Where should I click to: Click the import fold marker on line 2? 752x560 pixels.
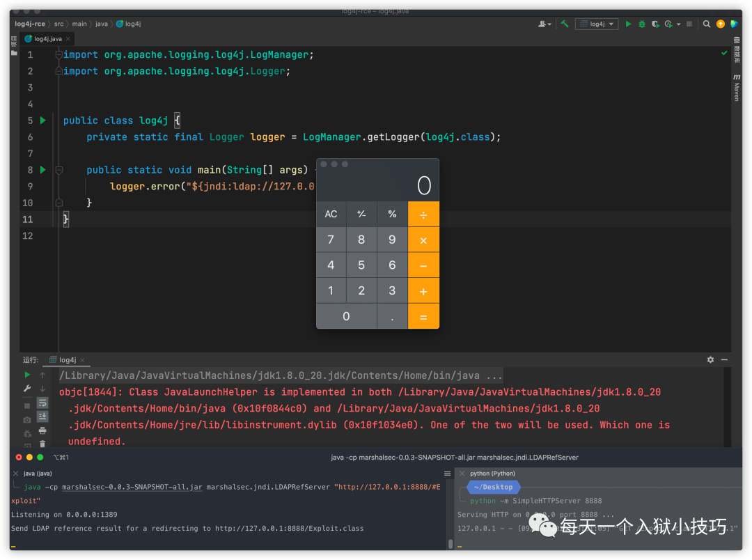click(58, 71)
